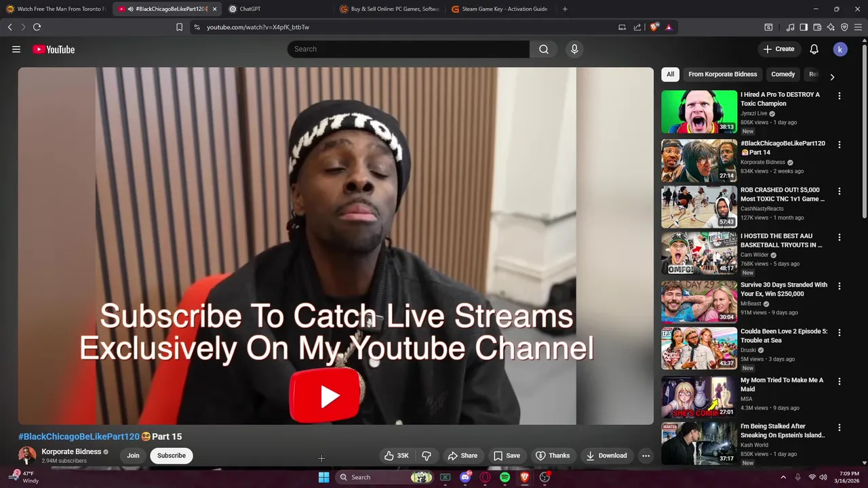Open YouTube notifications bell
This screenshot has height=488, width=868.
coord(814,49)
